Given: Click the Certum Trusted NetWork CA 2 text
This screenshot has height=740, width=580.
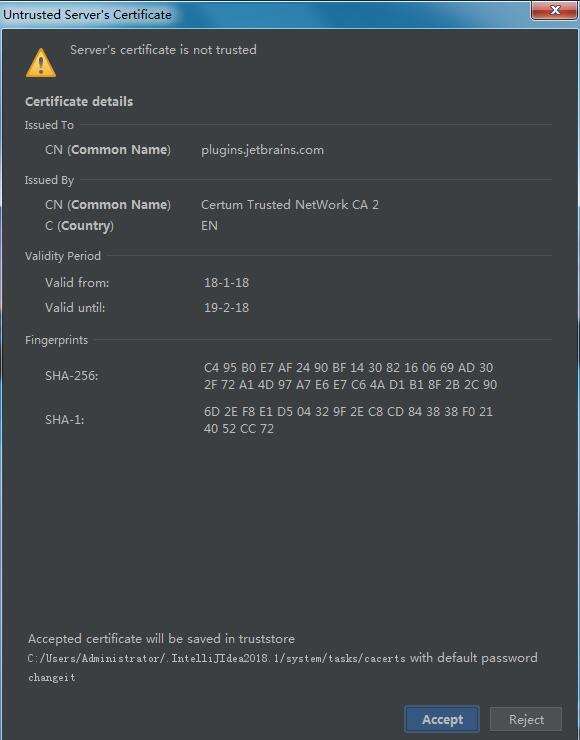Looking at the screenshot, I should 290,205.
